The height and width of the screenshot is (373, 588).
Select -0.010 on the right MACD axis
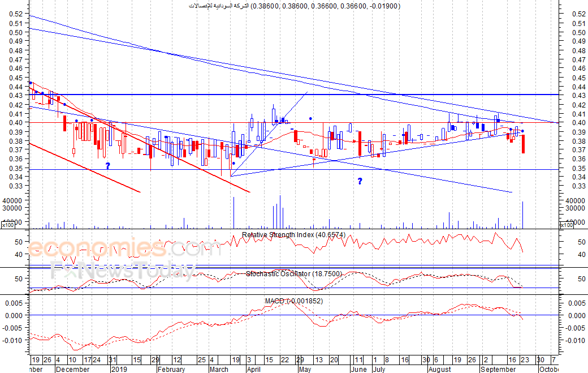point(576,340)
